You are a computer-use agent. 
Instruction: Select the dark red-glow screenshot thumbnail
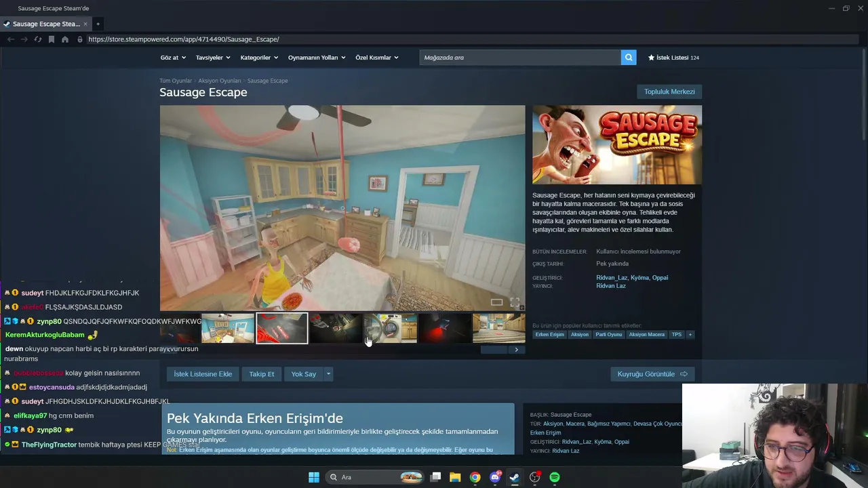click(x=445, y=329)
